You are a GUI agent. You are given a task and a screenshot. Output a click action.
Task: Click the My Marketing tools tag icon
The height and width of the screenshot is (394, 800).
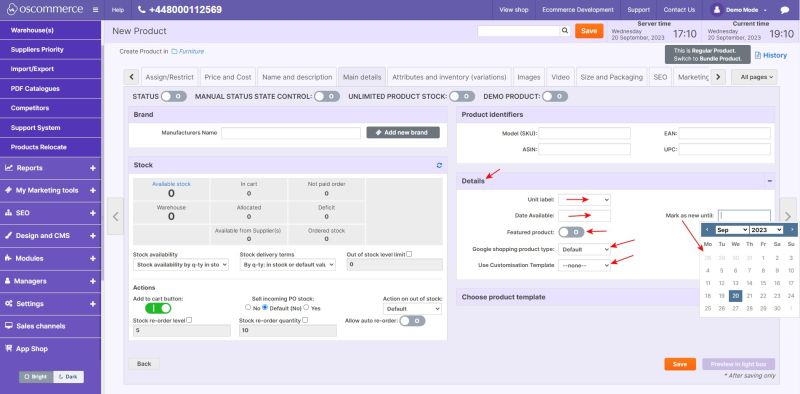[9, 190]
